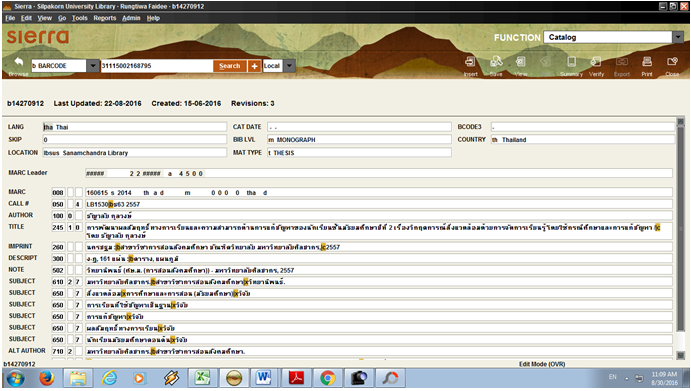Viewport: 691px width, 391px height.
Task: Click the LOCATION field Sanamchandra Library
Action: pos(135,153)
